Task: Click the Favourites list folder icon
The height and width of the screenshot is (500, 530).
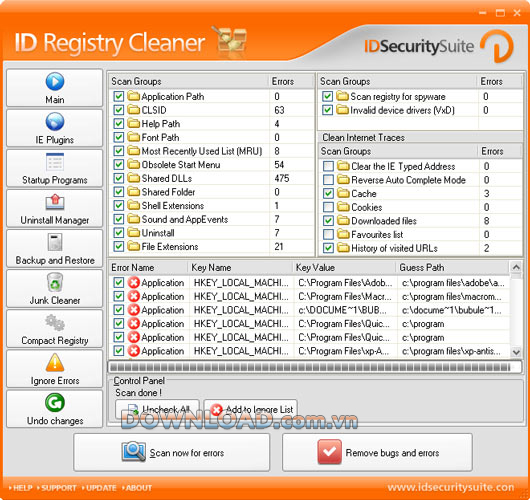Action: tap(343, 234)
